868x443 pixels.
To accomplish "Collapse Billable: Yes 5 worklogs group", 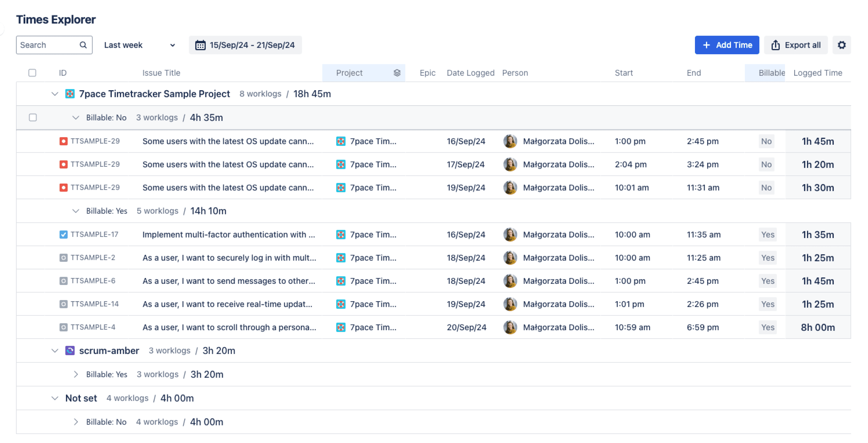I will click(x=75, y=211).
